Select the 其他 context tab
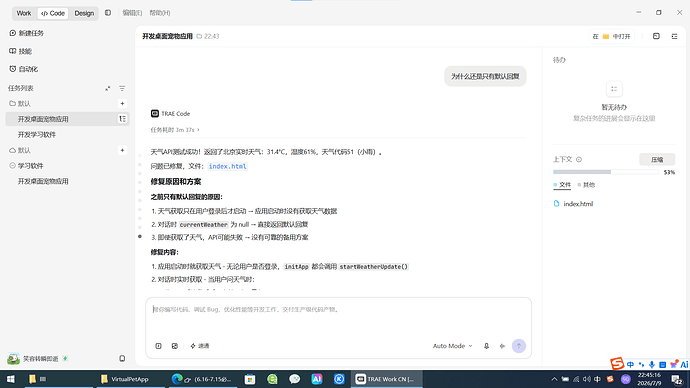This screenshot has width=690, height=388. pos(586,185)
